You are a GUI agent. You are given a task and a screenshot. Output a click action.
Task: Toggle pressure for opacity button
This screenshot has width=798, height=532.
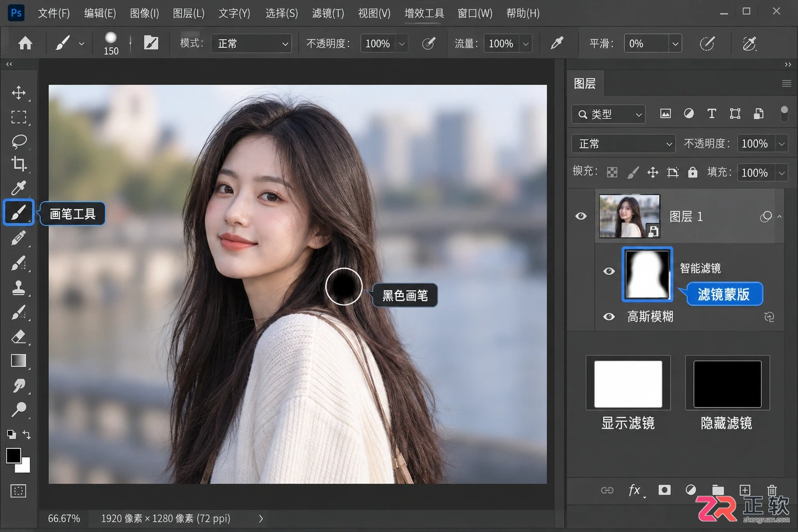point(428,43)
